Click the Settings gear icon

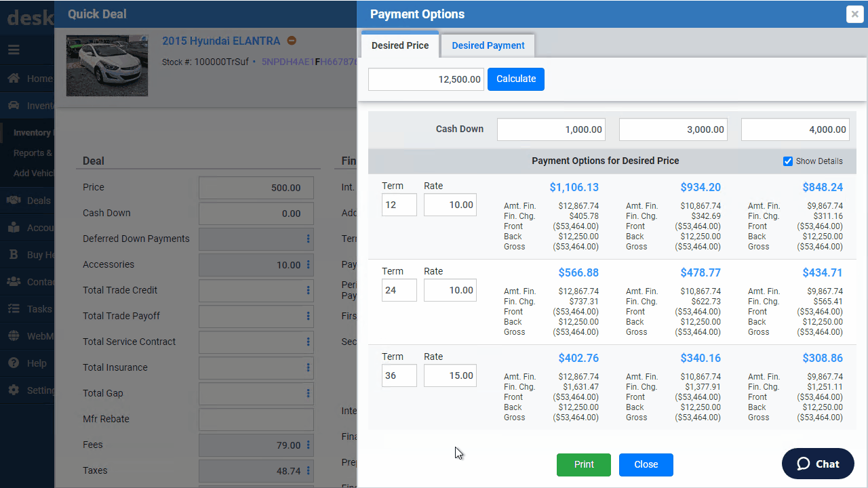pos(14,390)
